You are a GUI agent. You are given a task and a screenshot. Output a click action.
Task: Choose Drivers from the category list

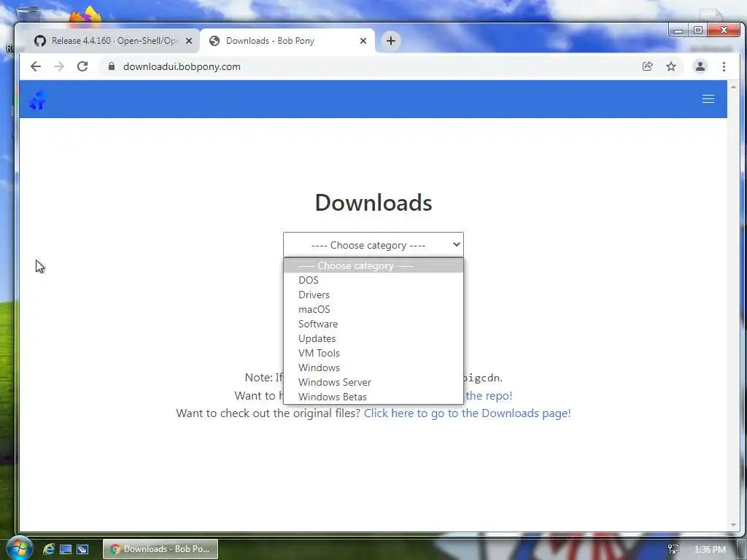pyautogui.click(x=373, y=295)
